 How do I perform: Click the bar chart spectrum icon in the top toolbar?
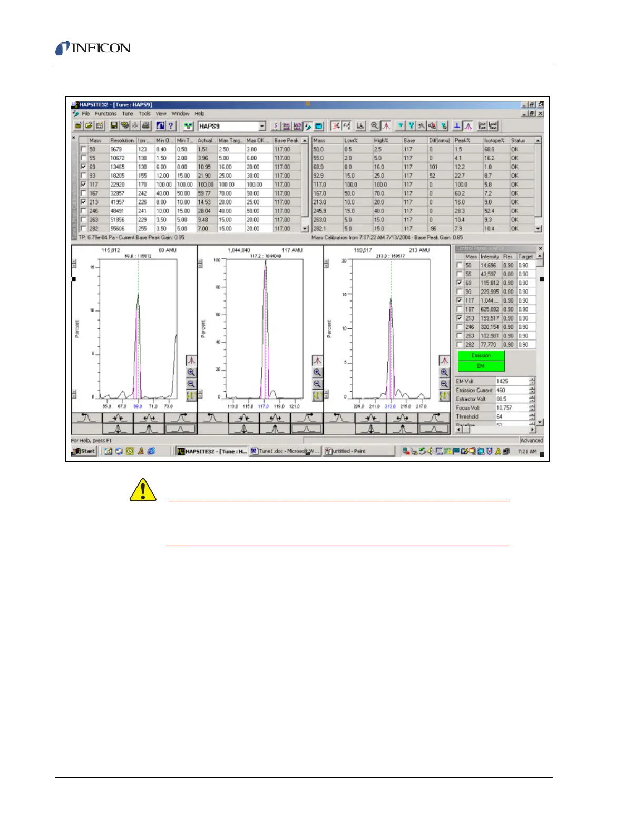[x=360, y=126]
